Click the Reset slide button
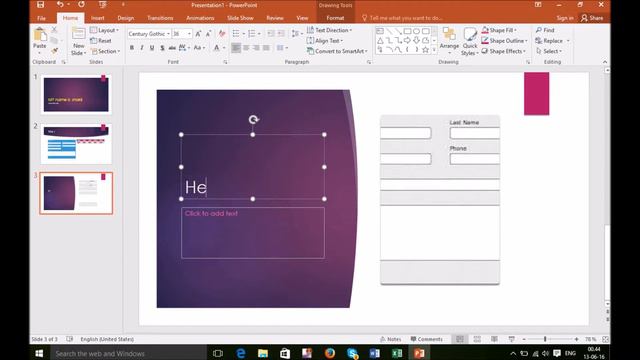Screen dimensions: 640x360 [x=101, y=41]
